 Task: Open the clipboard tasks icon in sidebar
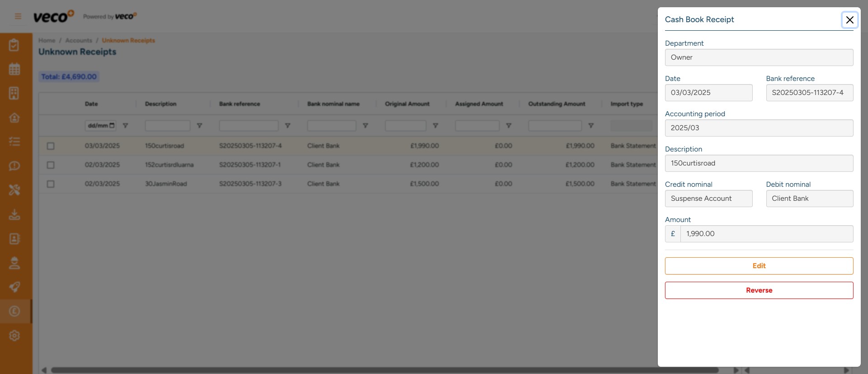point(14,45)
